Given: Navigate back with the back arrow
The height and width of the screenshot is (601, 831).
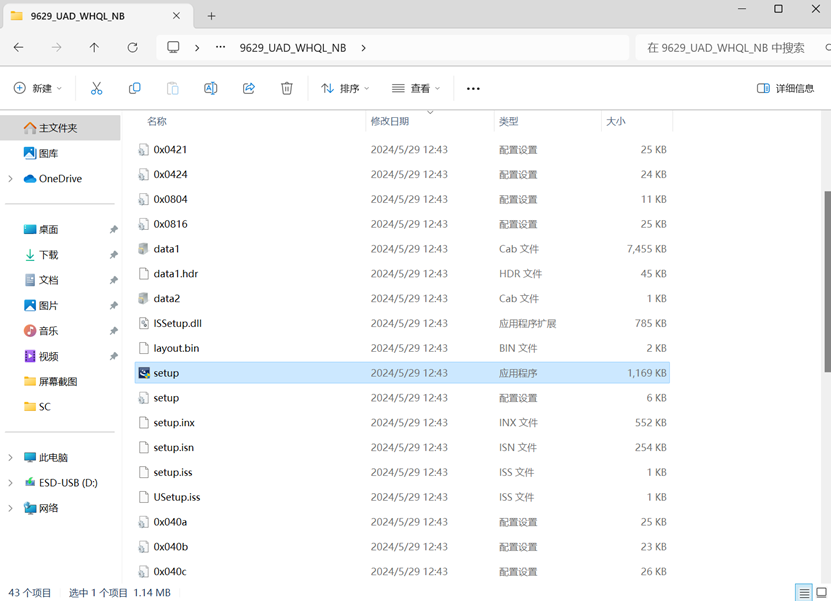Looking at the screenshot, I should click(x=19, y=47).
